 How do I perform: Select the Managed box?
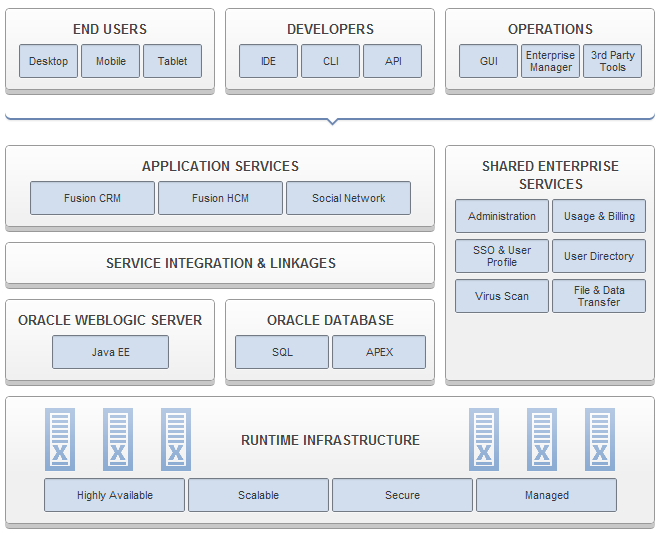click(x=547, y=495)
